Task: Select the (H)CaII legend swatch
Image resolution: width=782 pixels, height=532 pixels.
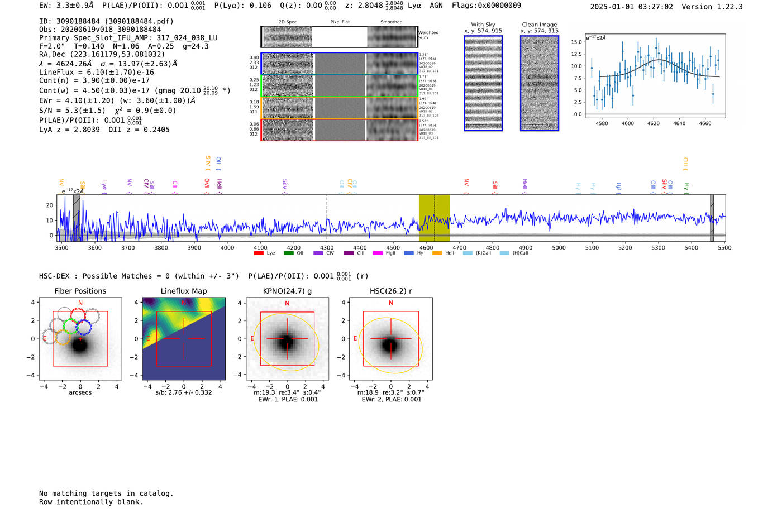Action: (x=504, y=253)
